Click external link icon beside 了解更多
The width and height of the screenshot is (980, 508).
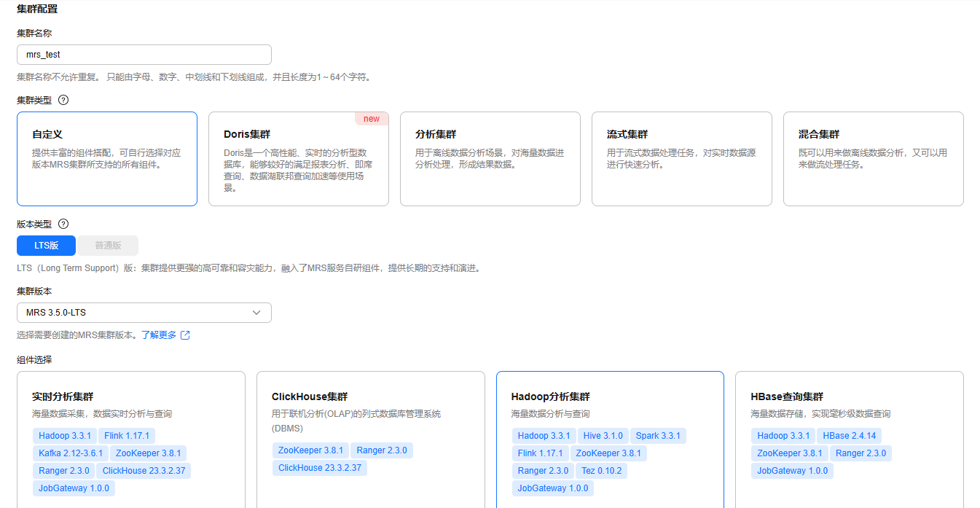tap(185, 335)
